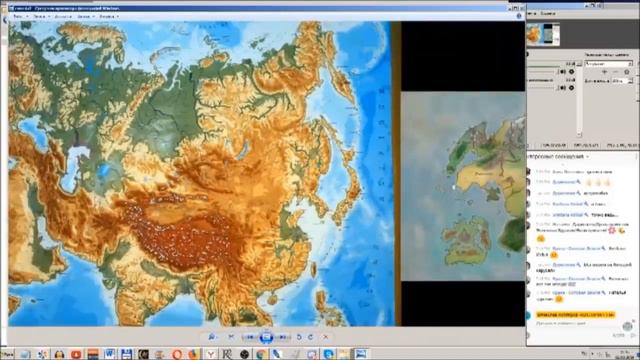Open settings gear of lower OBS mixer channel

571,88
